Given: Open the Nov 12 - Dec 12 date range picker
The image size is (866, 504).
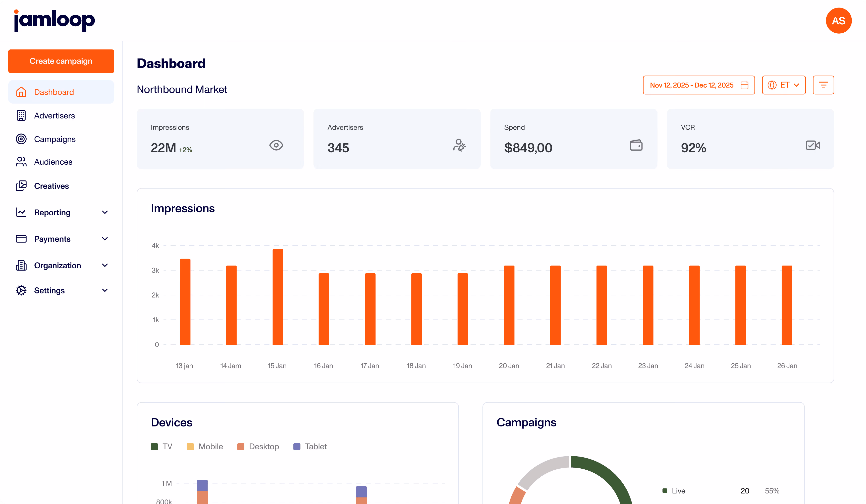Looking at the screenshot, I should (x=699, y=85).
